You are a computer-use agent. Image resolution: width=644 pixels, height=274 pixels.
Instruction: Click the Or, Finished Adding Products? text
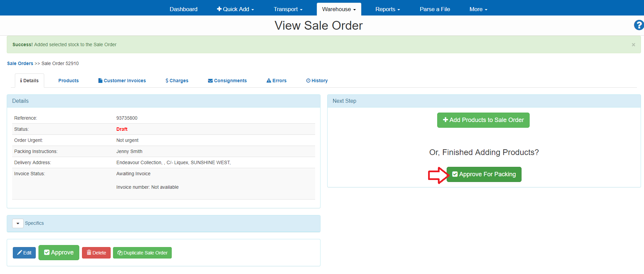[x=484, y=152]
